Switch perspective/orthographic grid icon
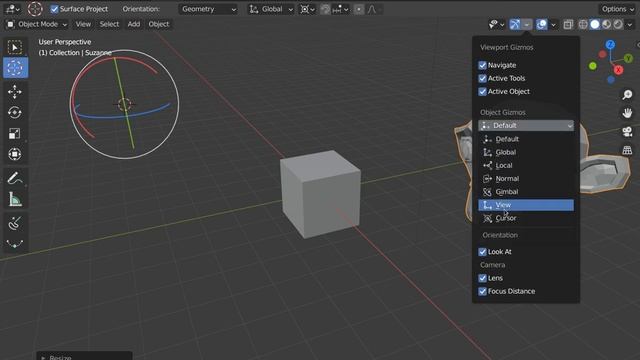This screenshot has height=360, width=640. pos(627,150)
